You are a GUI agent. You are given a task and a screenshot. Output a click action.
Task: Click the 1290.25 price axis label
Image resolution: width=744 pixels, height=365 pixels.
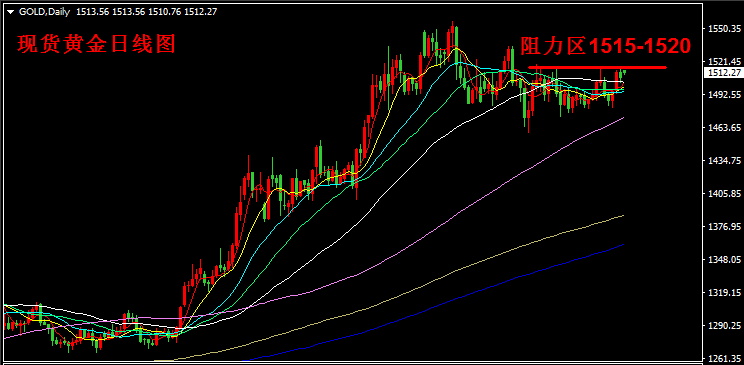(724, 327)
